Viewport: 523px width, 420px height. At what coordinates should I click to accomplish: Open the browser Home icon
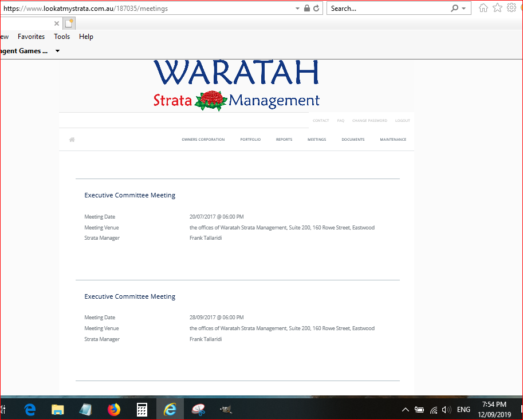point(483,8)
